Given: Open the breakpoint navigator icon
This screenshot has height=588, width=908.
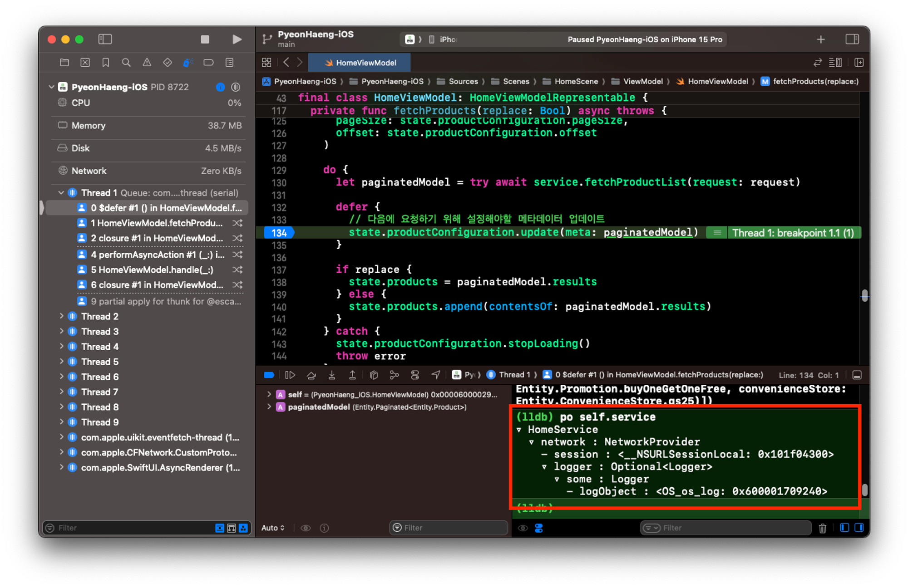Looking at the screenshot, I should pyautogui.click(x=208, y=63).
